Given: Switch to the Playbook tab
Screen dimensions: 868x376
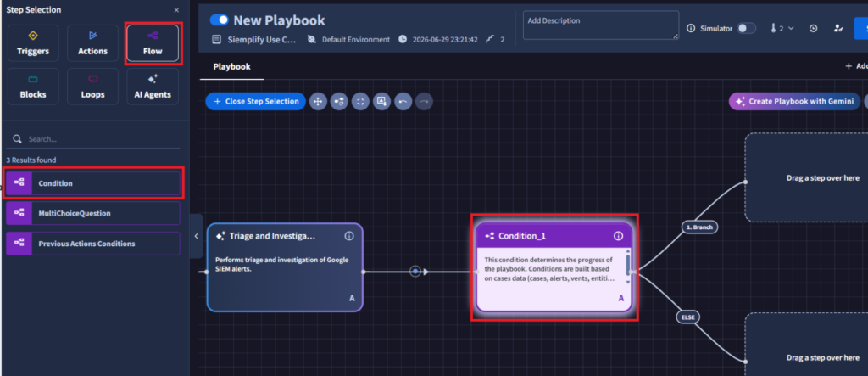Looking at the screenshot, I should click(x=232, y=66).
